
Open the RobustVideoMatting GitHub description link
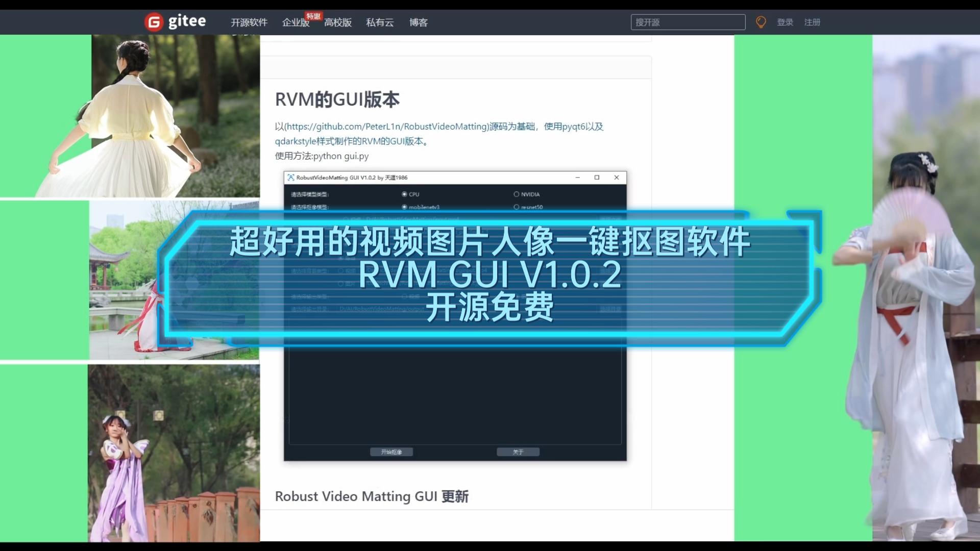[439, 134]
